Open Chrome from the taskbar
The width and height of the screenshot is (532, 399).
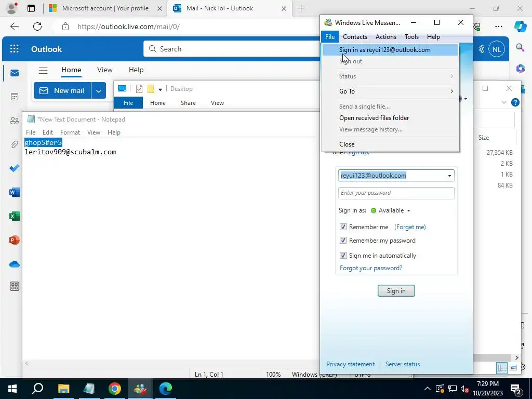click(115, 389)
